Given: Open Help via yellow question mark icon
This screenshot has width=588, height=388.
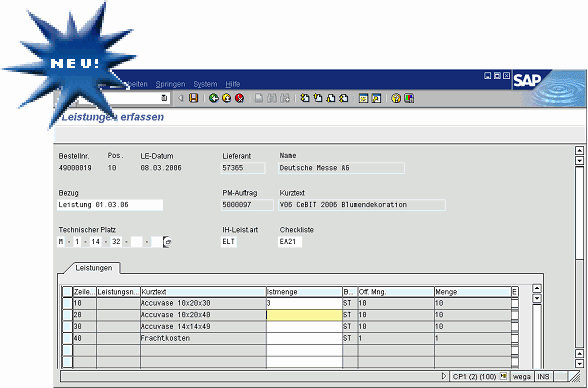Looking at the screenshot, I should pyautogui.click(x=396, y=98).
